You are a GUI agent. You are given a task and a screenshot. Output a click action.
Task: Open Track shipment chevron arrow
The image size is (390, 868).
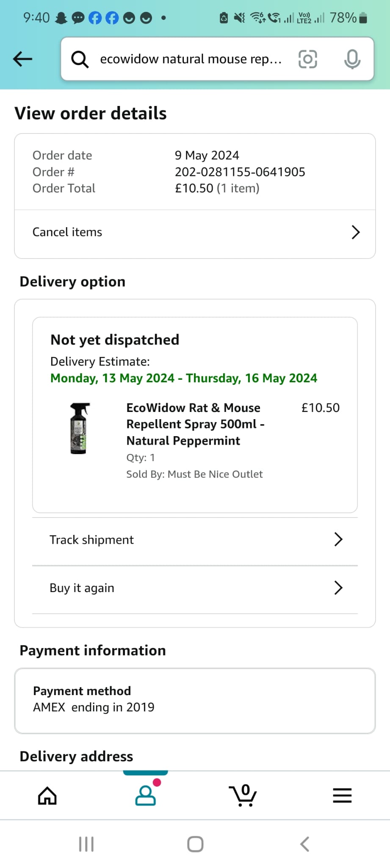pyautogui.click(x=338, y=540)
